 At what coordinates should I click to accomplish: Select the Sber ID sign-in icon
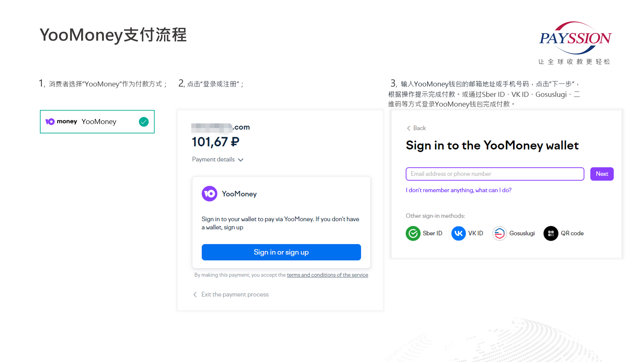413,233
